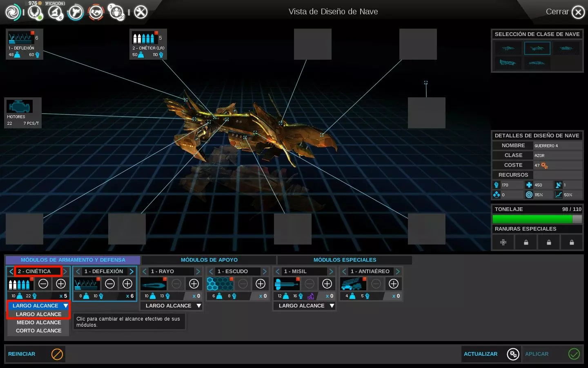Click the military power fist stat icon

[x=497, y=185]
